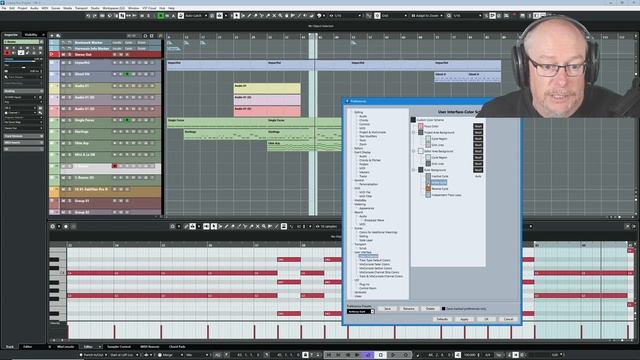The height and width of the screenshot is (360, 640).
Task: Open the Chord Pads tab
Action: click(x=177, y=347)
